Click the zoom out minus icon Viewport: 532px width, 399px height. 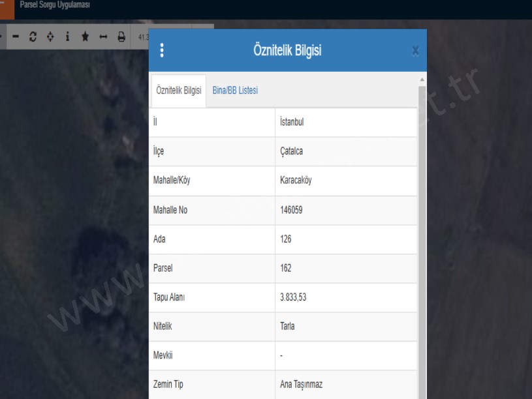16,37
